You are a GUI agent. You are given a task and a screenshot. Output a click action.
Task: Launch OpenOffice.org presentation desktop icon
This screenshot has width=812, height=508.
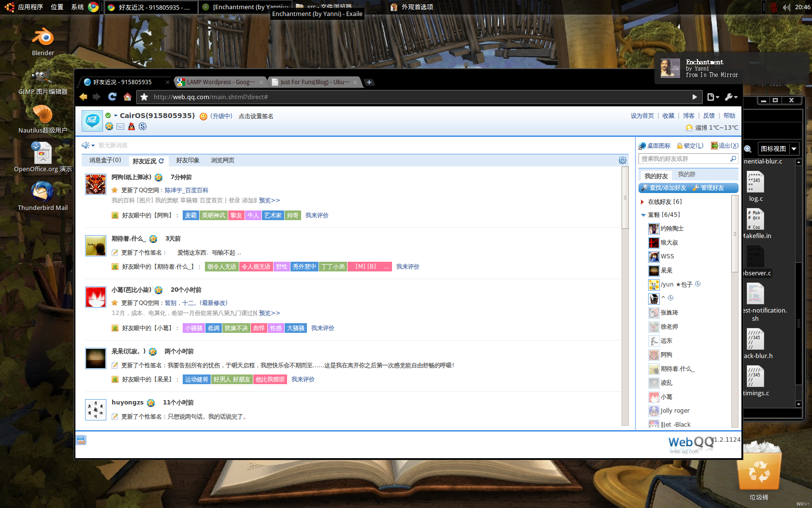43,157
